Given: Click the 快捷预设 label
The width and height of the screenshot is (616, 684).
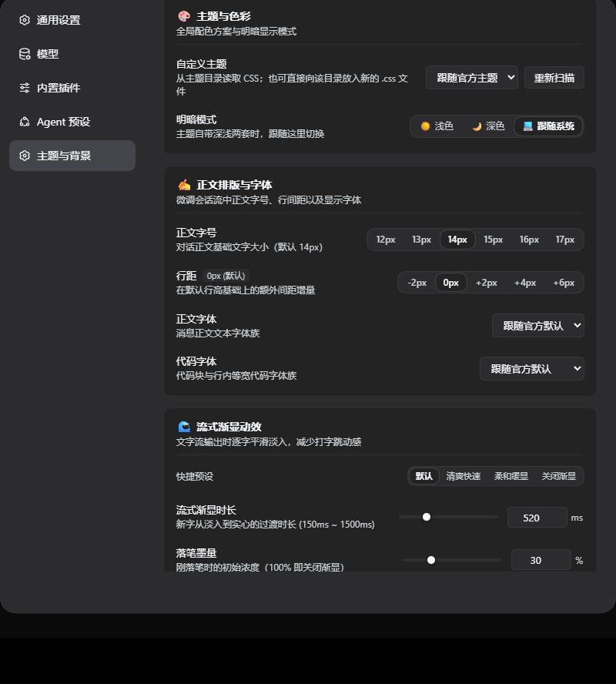Looking at the screenshot, I should (x=195, y=476).
